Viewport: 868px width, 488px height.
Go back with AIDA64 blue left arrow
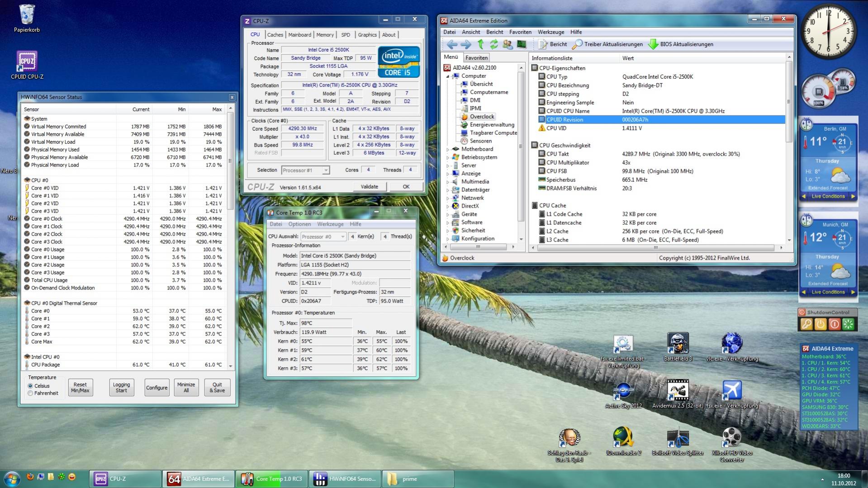coord(451,44)
